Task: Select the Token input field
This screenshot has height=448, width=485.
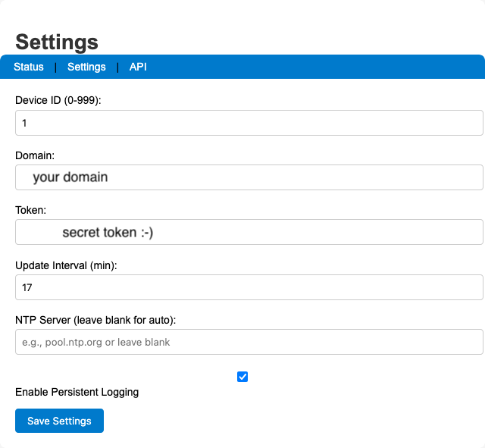Action: click(356, 233)
